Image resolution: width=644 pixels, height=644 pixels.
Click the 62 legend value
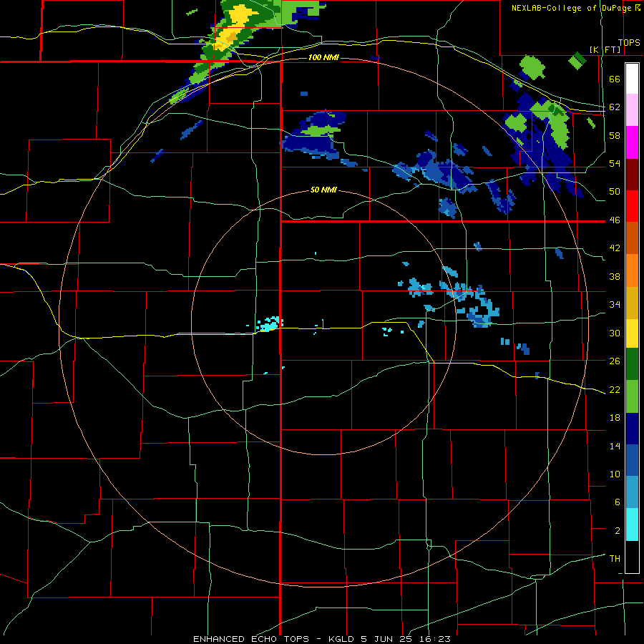(615, 107)
